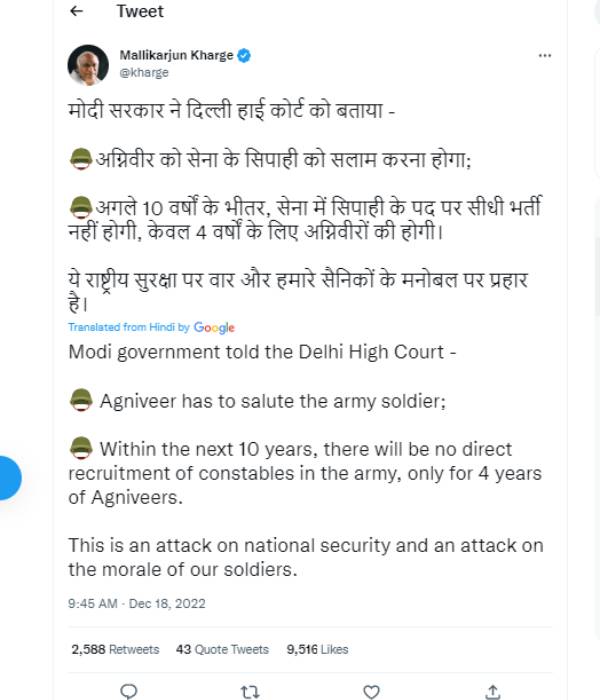The height and width of the screenshot is (700, 600).
Task: Open the Mallikarjun Kharge display name
Action: click(177, 56)
